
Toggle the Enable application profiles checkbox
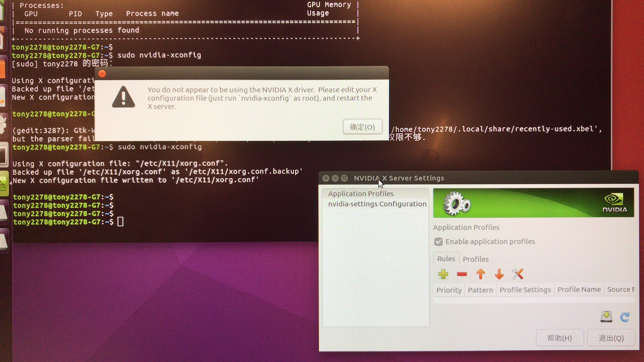tap(438, 242)
